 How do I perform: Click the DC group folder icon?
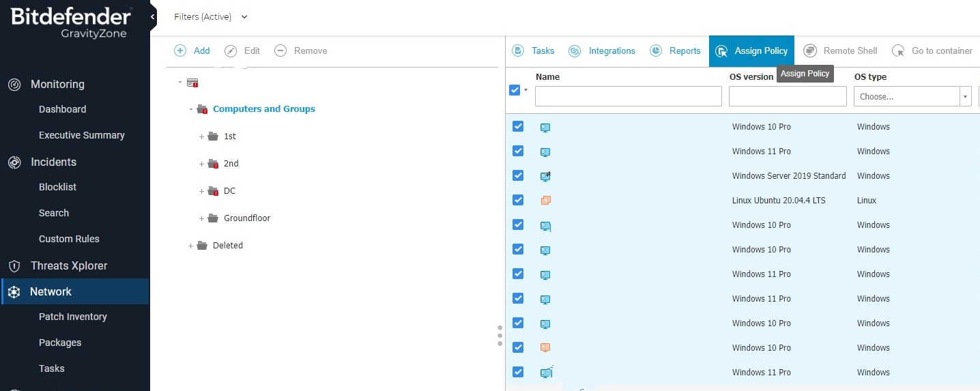pos(214,191)
